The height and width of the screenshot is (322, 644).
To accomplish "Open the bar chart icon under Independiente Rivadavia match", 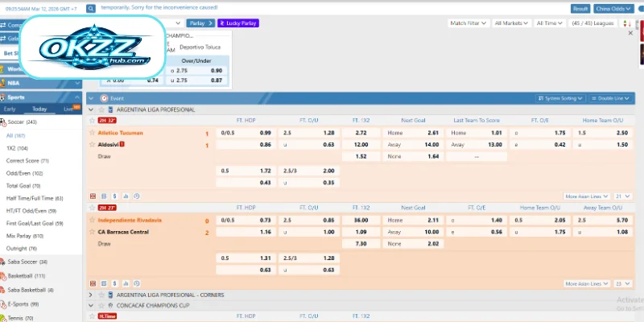I will pos(126,284).
